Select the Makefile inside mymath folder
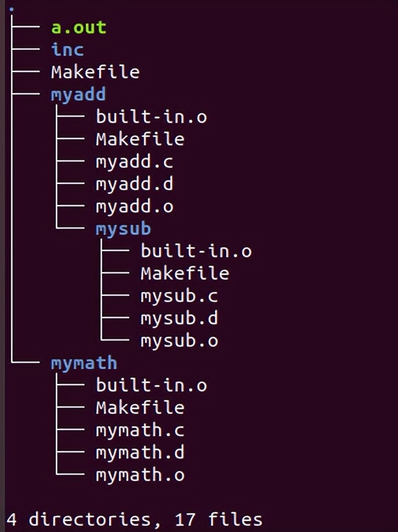Viewport: 398px width, 532px height. click(x=140, y=408)
